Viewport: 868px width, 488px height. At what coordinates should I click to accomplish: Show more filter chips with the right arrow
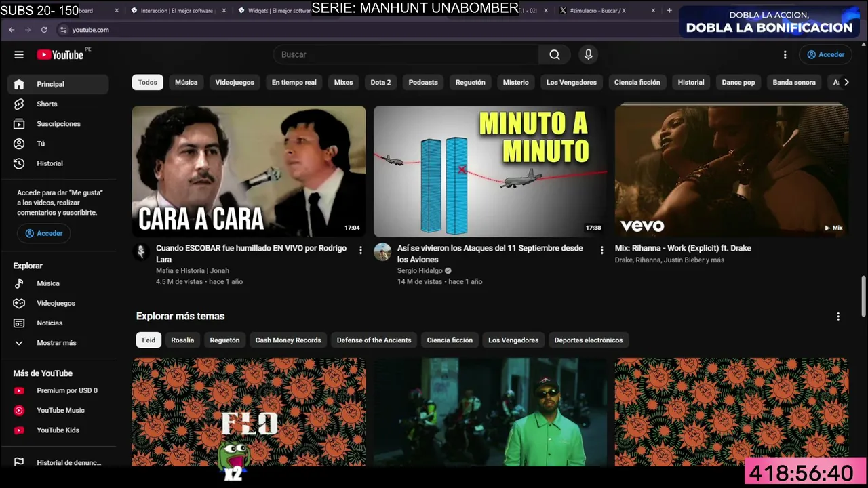tap(846, 83)
